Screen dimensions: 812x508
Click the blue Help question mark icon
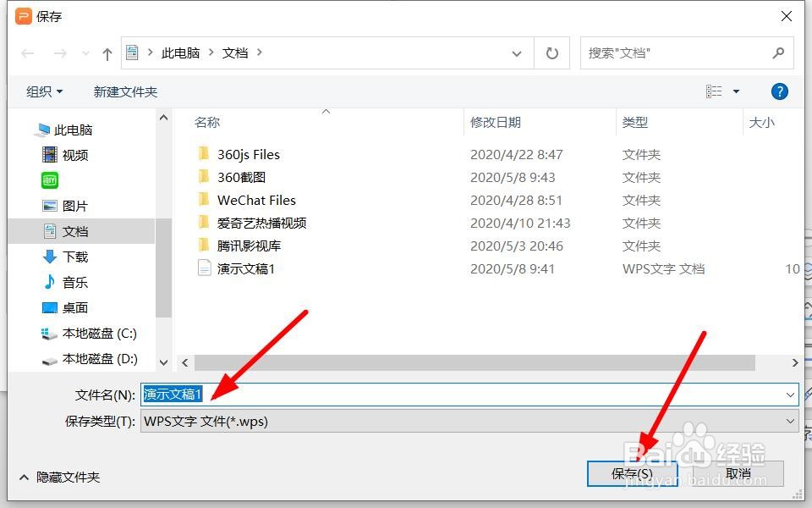click(779, 91)
